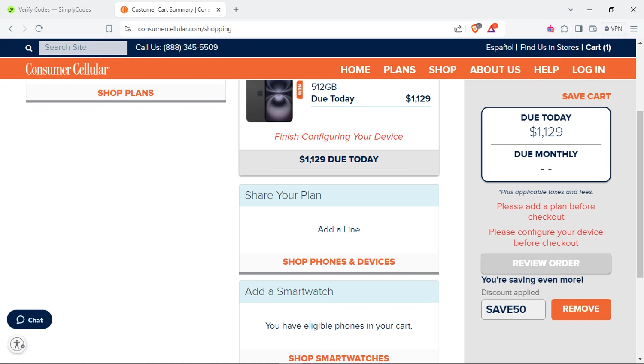The height and width of the screenshot is (364, 644).
Task: Click the page vertical scrollbar thumb
Action: (640, 194)
